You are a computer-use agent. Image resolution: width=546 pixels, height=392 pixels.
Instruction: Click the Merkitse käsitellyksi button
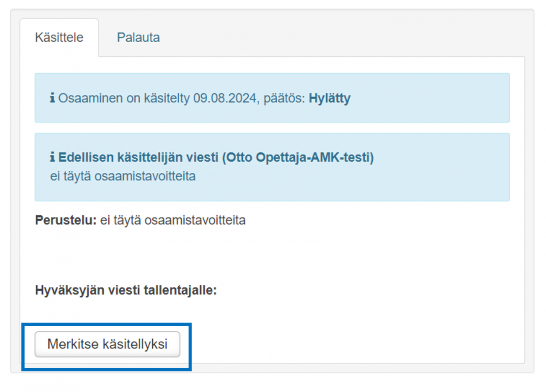[x=107, y=344]
